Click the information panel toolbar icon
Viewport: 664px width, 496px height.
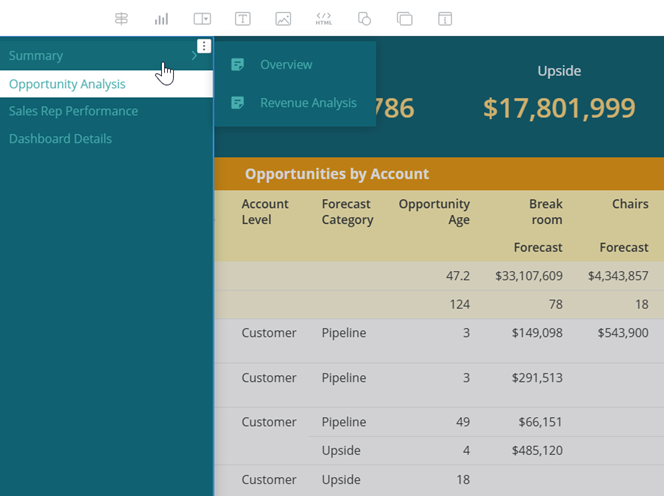tap(445, 19)
